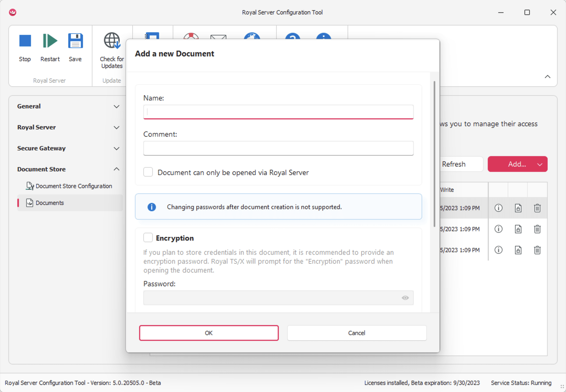Focus the Name input field
This screenshot has width=566, height=392.
[278, 112]
